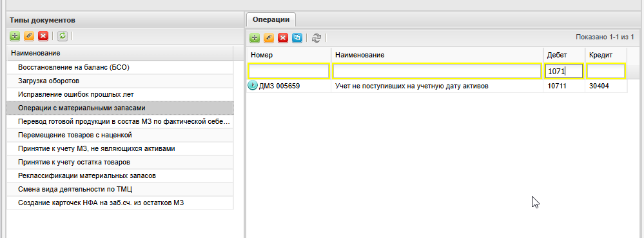
Task: Refresh document types list
Action: click(62, 36)
